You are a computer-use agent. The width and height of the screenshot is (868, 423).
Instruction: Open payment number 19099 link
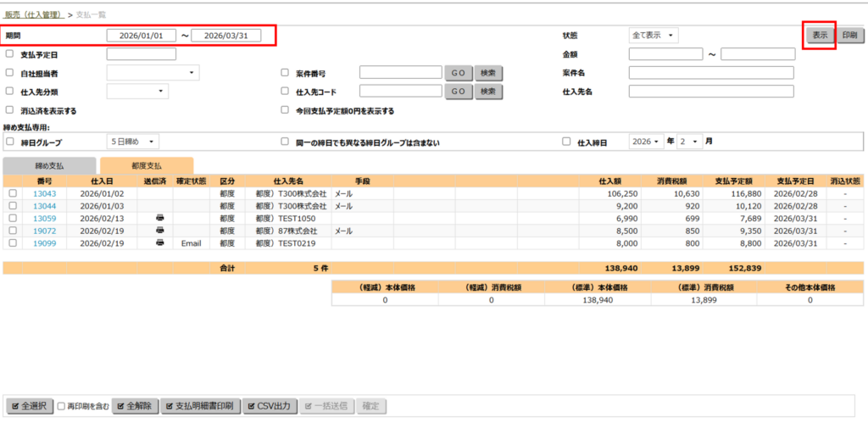pyautogui.click(x=45, y=243)
